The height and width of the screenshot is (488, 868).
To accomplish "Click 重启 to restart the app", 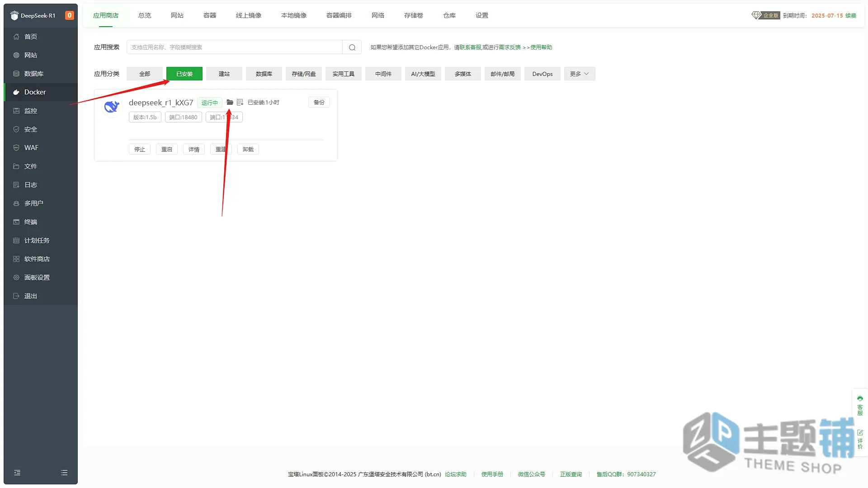I will coord(167,150).
